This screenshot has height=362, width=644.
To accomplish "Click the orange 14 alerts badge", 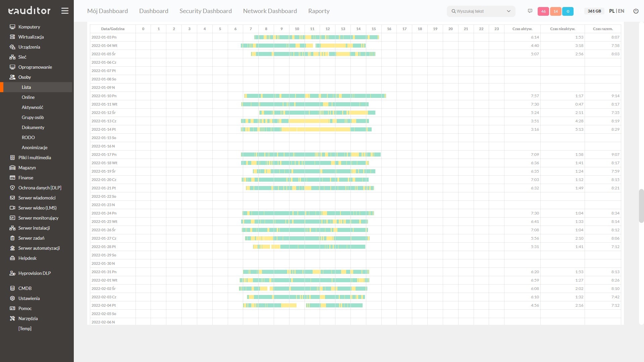I will [555, 11].
